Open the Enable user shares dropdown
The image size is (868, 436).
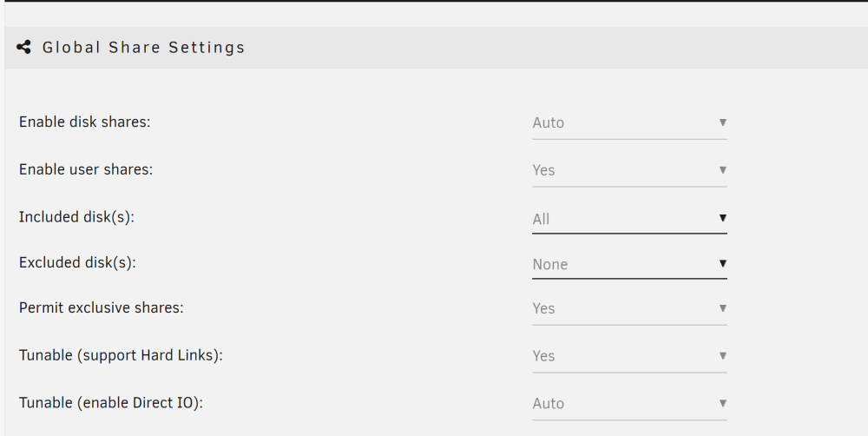coord(629,170)
